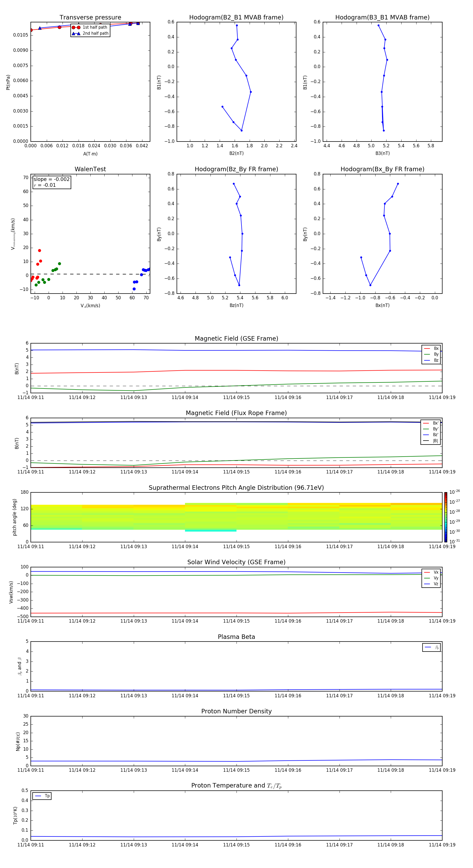The width and height of the screenshot is (473, 868).
Task: Click the 'slope = -0.002' annotation
Action: click(52, 179)
